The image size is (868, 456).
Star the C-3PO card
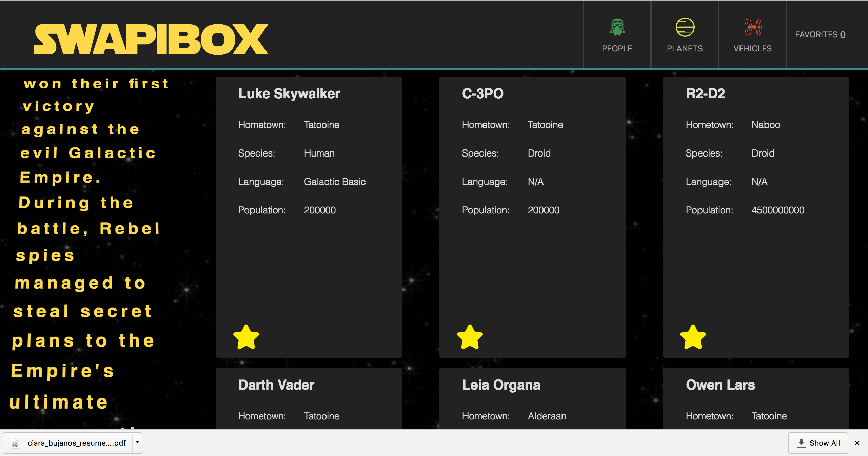470,336
